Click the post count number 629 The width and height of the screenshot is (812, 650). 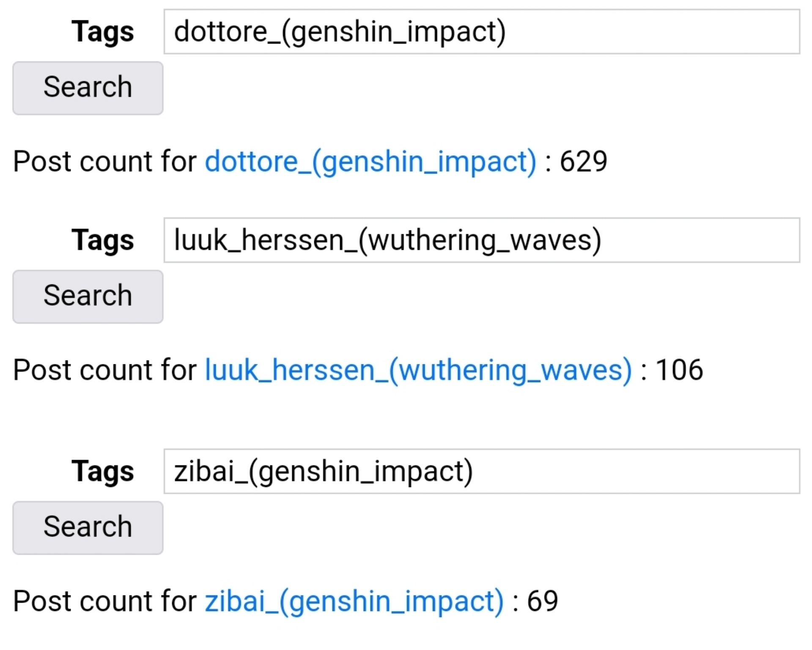click(x=584, y=161)
